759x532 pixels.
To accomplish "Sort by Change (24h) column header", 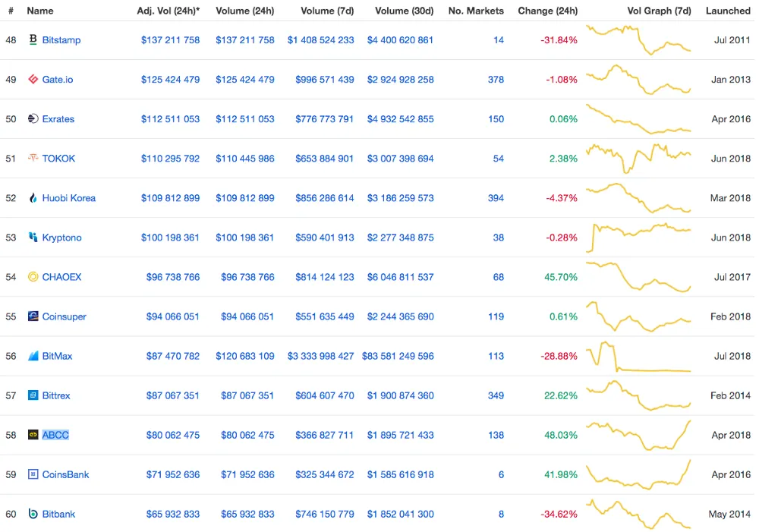I will coord(547,11).
